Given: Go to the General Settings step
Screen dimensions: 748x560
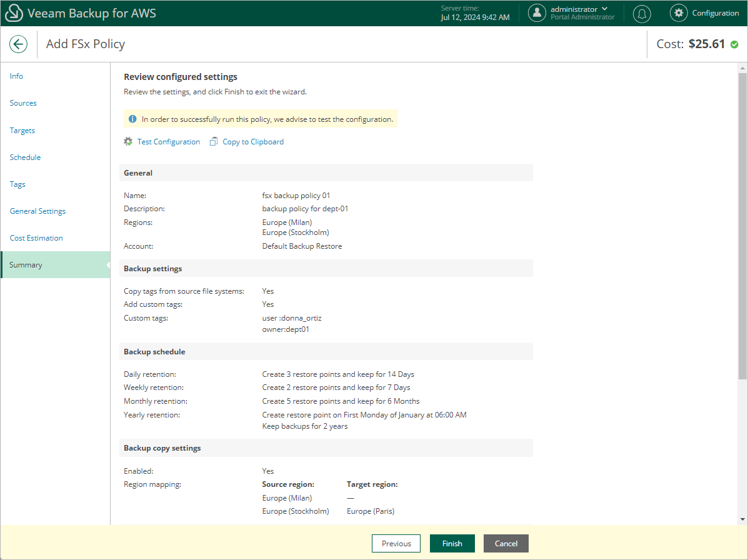Looking at the screenshot, I should click(x=37, y=211).
